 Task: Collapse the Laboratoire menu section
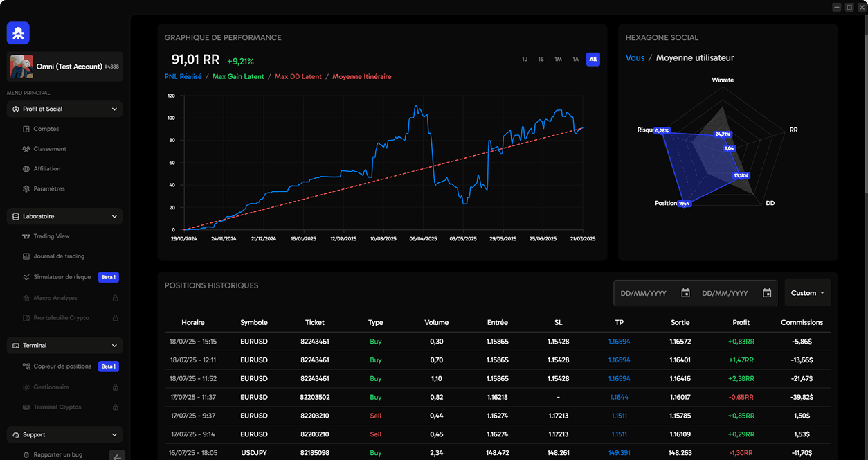(114, 216)
